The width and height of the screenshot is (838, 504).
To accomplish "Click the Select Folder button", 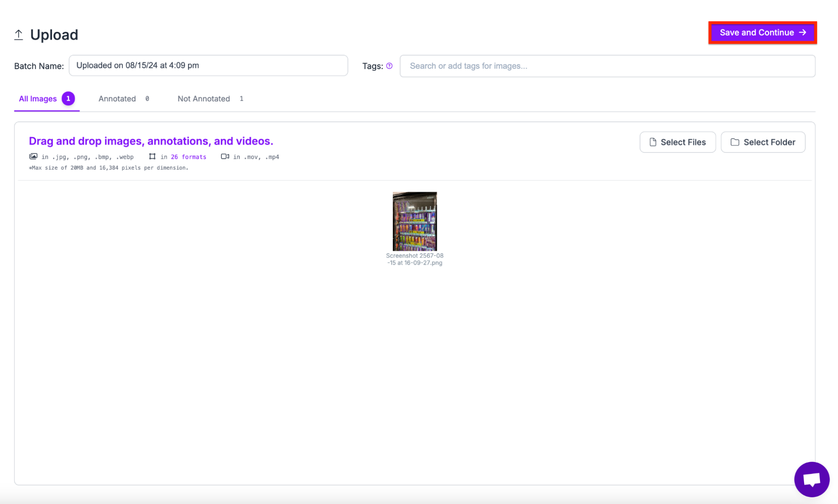I will [x=763, y=142].
